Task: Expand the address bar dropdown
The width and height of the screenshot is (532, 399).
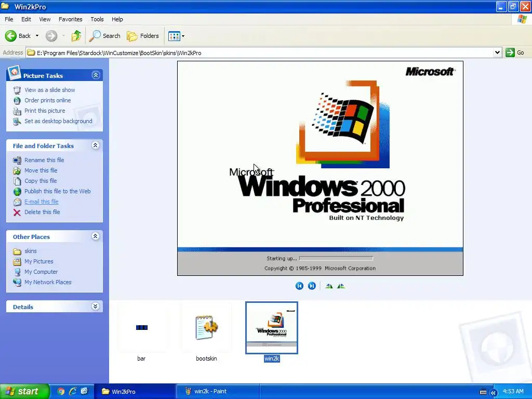Action: pos(497,52)
